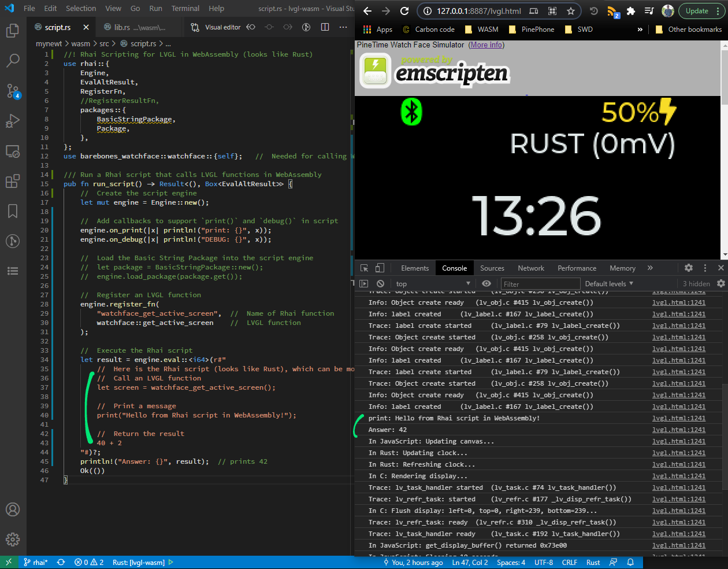Toggle the console sidebar panel

click(x=363, y=284)
